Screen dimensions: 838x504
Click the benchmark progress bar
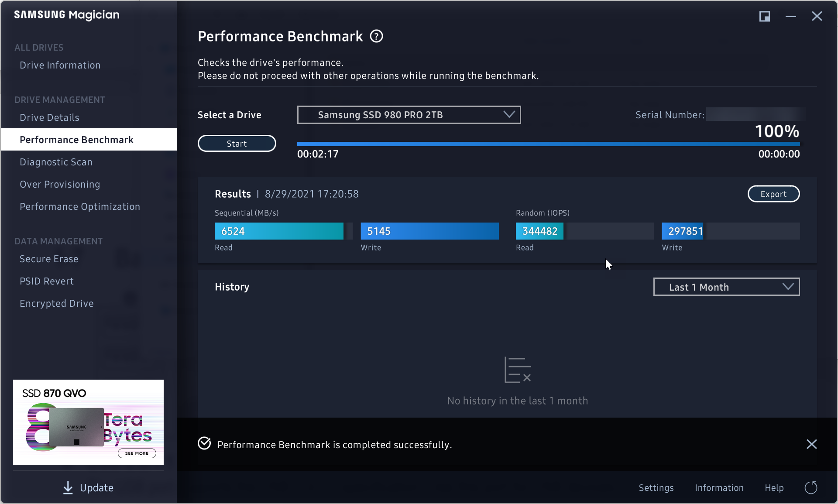pyautogui.click(x=548, y=144)
